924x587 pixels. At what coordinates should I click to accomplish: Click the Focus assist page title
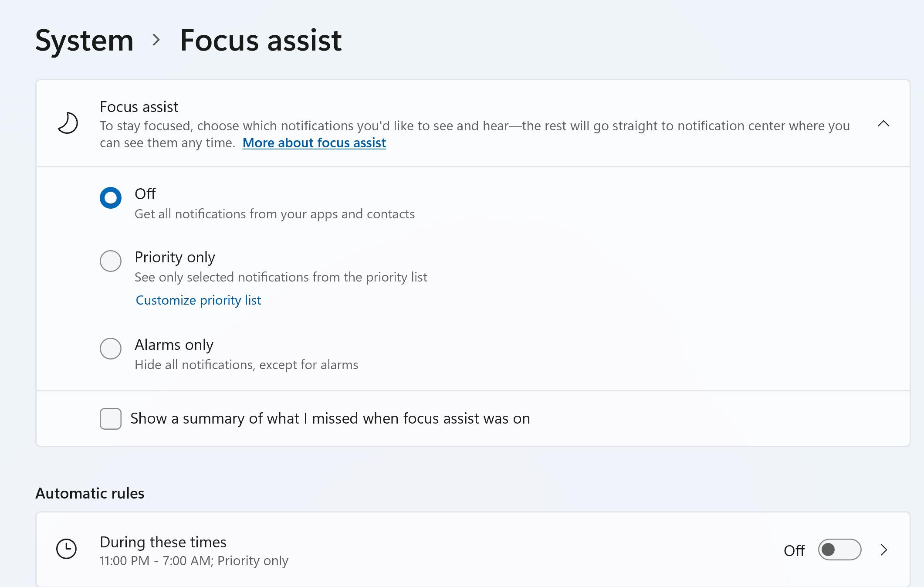click(x=261, y=40)
